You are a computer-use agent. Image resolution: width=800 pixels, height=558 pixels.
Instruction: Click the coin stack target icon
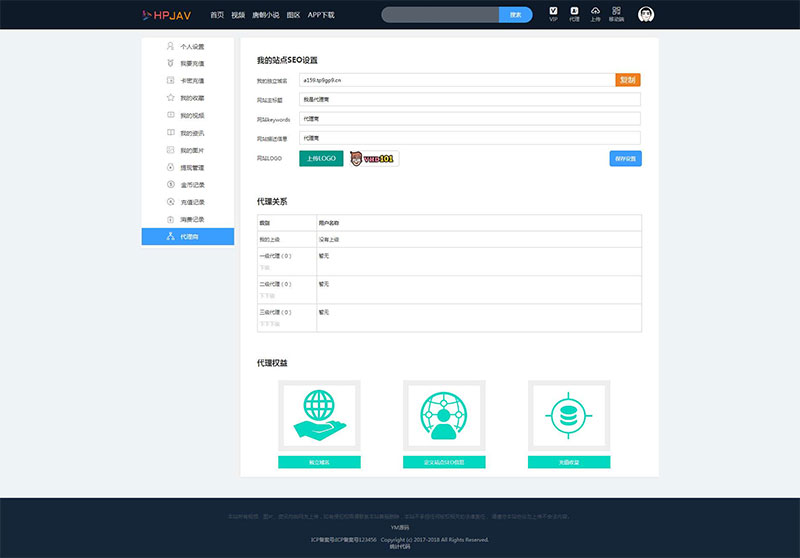click(569, 416)
